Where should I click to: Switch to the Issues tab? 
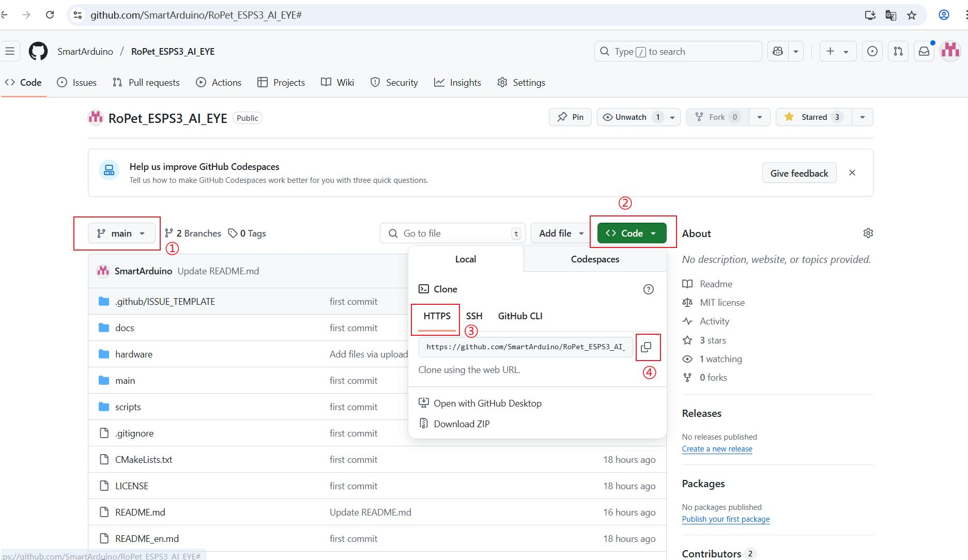click(77, 83)
